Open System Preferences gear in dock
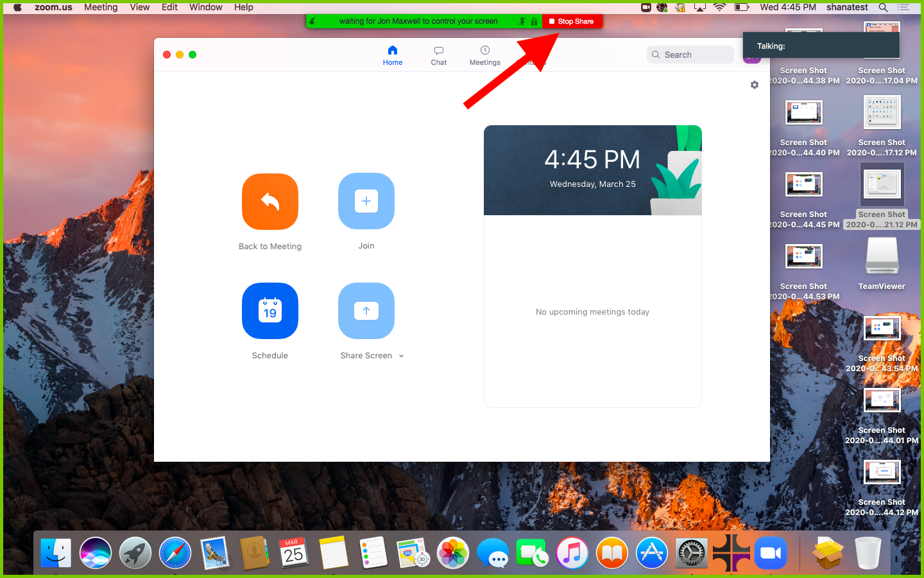 692,553
